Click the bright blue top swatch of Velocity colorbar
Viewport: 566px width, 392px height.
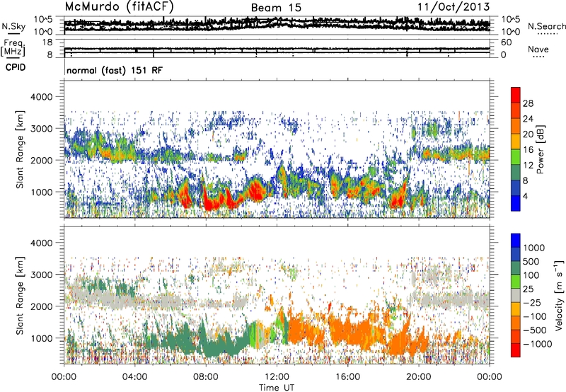516,241
